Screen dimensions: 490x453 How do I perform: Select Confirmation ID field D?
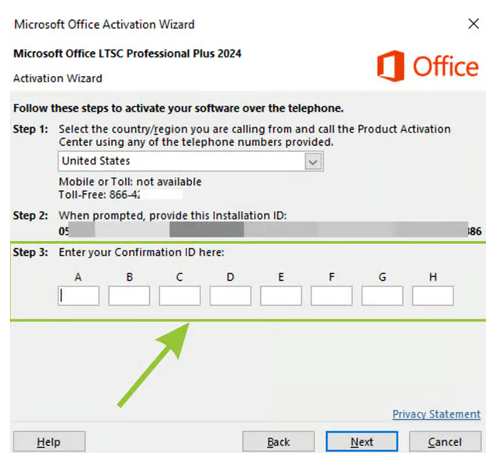click(230, 296)
